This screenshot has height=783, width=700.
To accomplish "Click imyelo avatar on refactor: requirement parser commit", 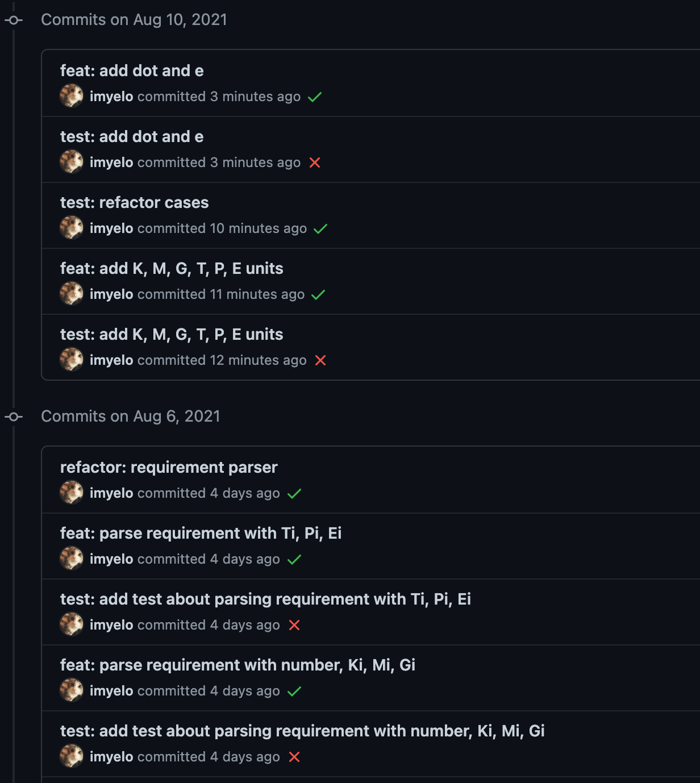I will click(x=72, y=493).
